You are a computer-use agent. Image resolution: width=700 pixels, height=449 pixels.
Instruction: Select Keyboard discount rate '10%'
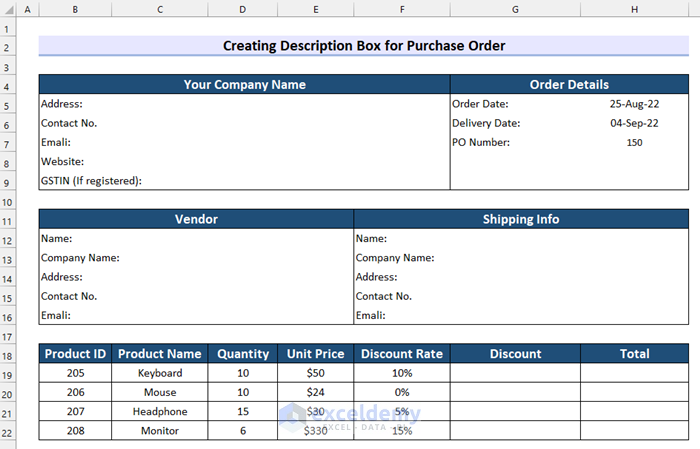(x=402, y=373)
